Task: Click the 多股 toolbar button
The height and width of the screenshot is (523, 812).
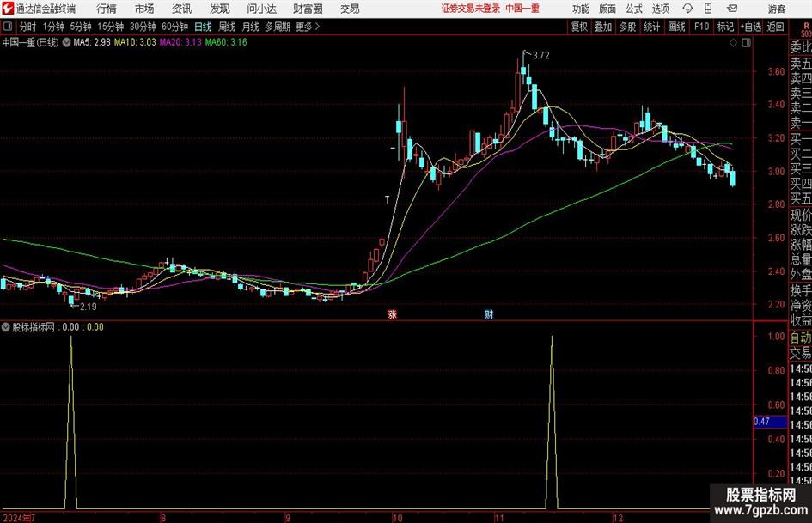Action: click(x=627, y=27)
